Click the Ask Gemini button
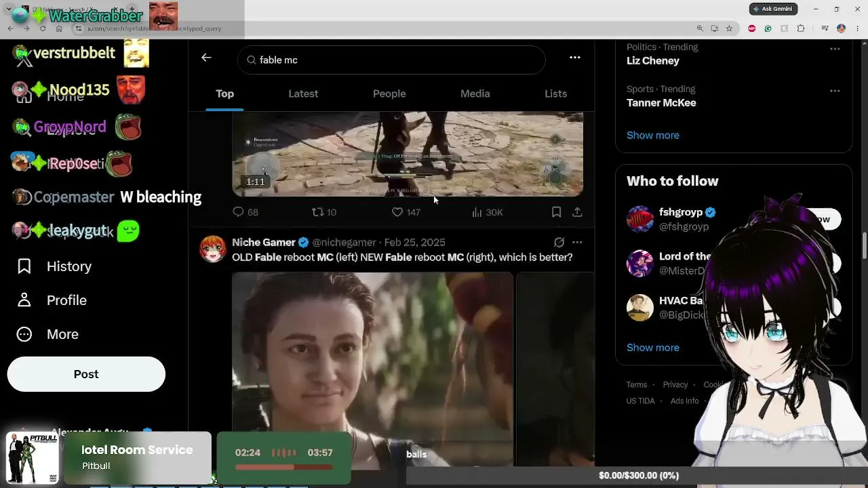868x488 pixels. [773, 9]
